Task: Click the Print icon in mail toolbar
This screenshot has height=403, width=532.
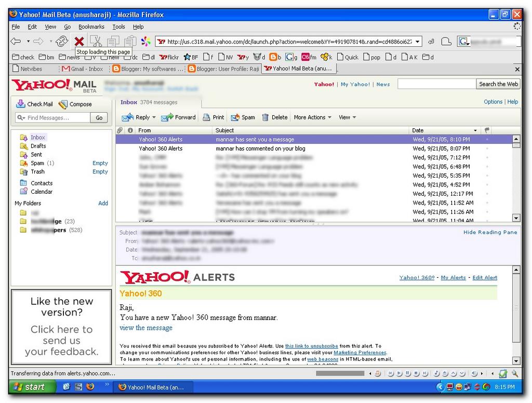Action: tap(206, 117)
